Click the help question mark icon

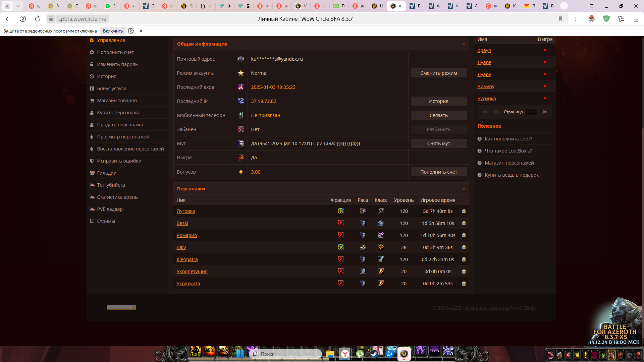pos(131,31)
